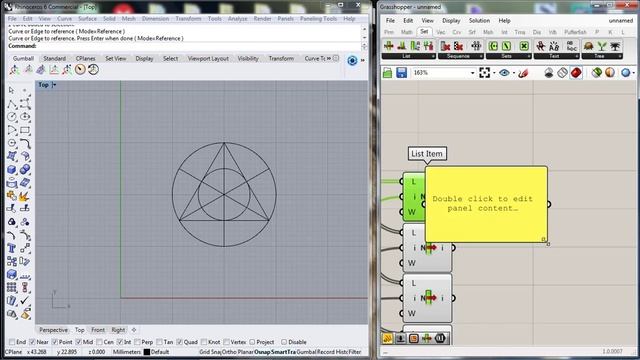Select the wireframe preview mode icon in Grasshopper
640x360 pixels.
tap(562, 73)
